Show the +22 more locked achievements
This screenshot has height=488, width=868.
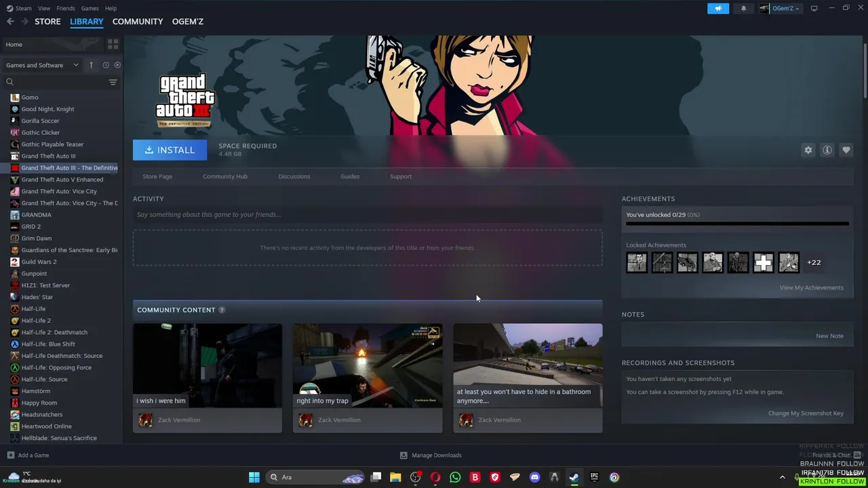pyautogui.click(x=814, y=262)
